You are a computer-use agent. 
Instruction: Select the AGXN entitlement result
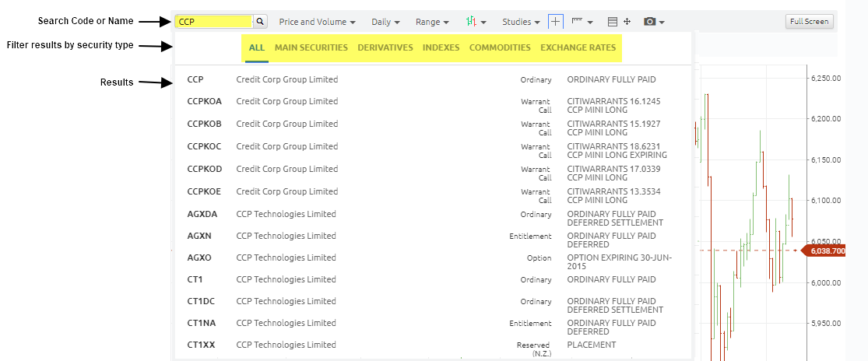[x=433, y=240]
